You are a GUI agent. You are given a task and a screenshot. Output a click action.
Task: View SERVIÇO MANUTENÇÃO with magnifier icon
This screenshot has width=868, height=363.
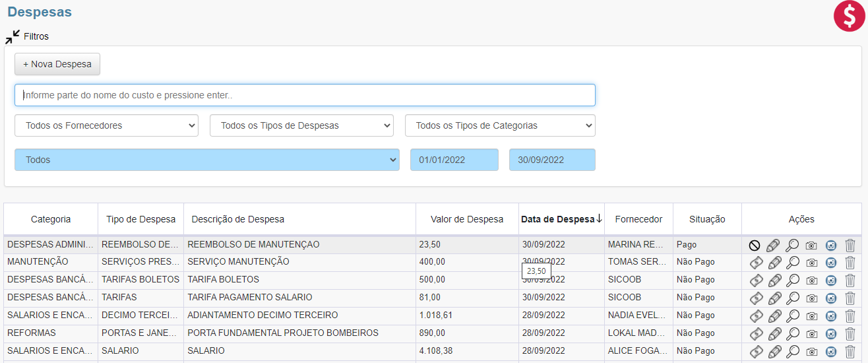(792, 262)
